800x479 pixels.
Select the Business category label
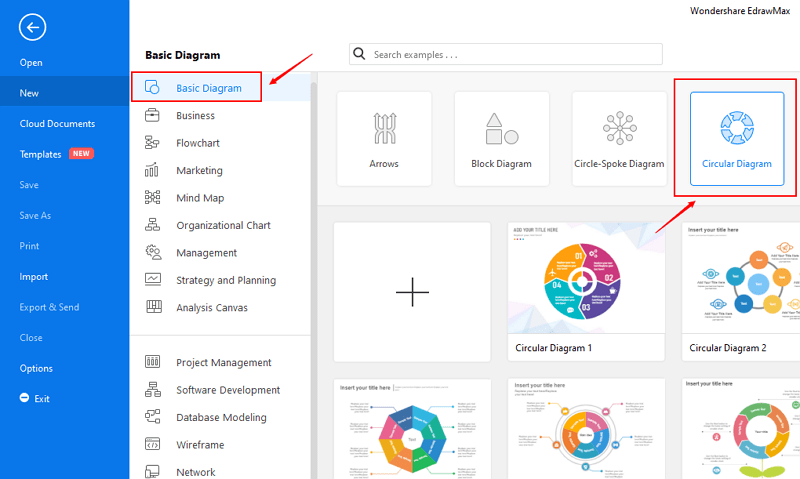click(195, 115)
